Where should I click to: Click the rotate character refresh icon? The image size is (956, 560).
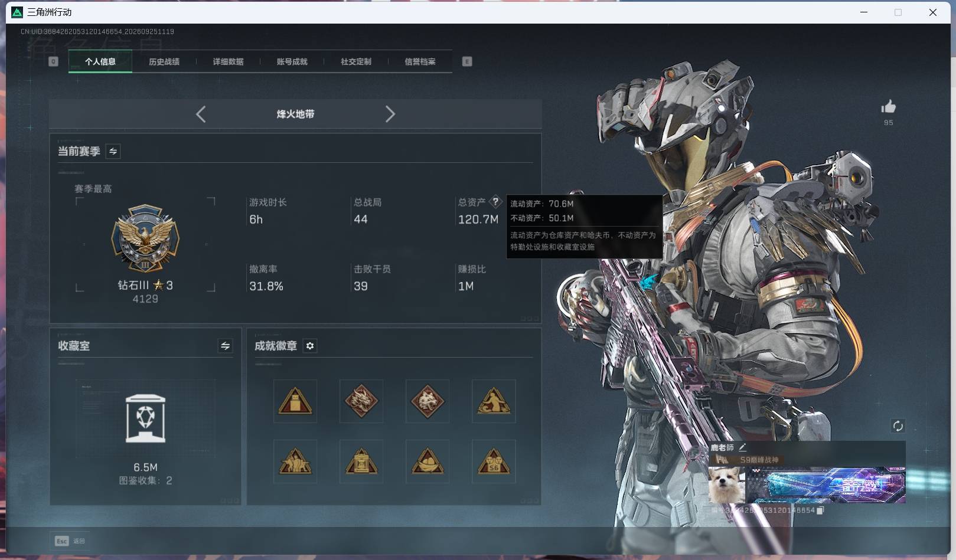pyautogui.click(x=898, y=426)
